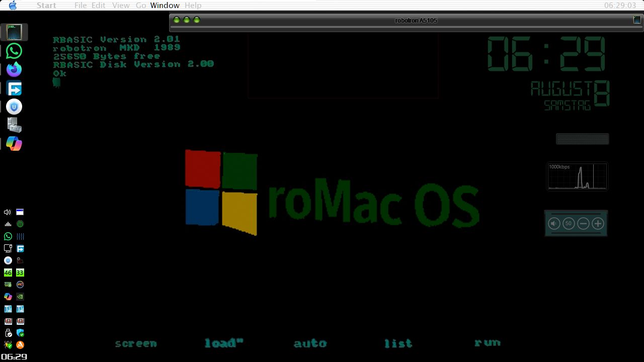The width and height of the screenshot is (644, 362).
Task: Open the Start menu
Action: pyautogui.click(x=46, y=6)
